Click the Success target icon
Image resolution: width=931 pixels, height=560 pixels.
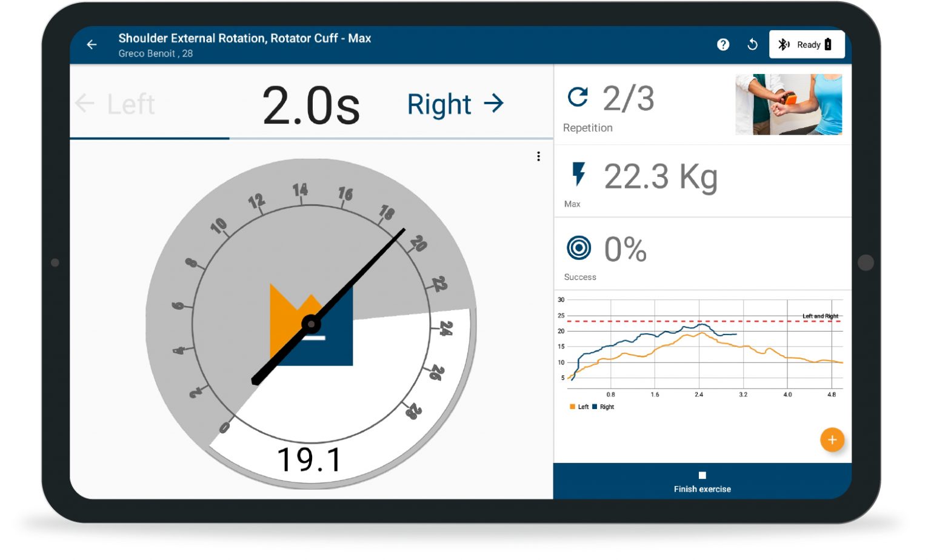pos(579,248)
